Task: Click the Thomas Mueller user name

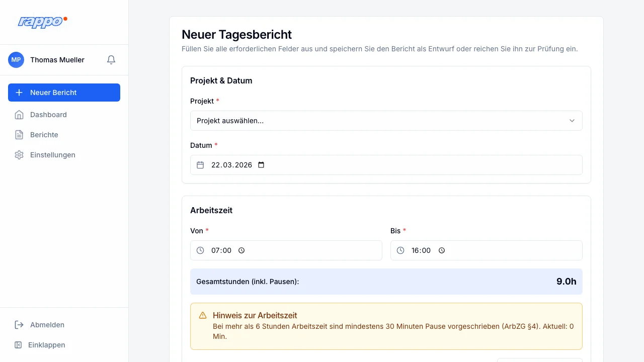Action: click(x=57, y=60)
